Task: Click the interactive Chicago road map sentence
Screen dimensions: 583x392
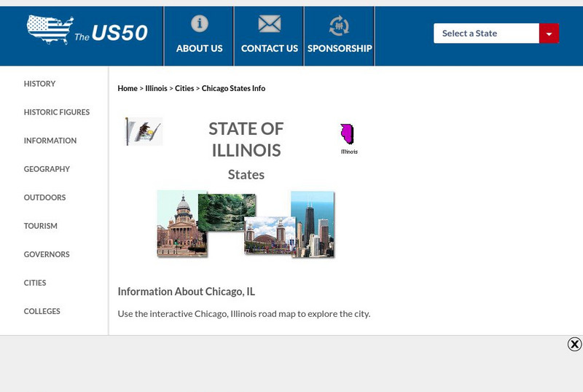Action: (244, 314)
